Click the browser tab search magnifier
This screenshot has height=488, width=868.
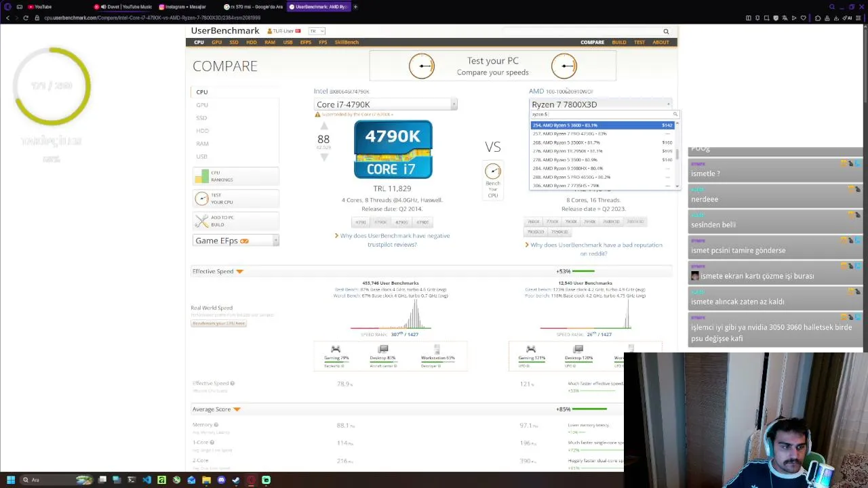(832, 7)
